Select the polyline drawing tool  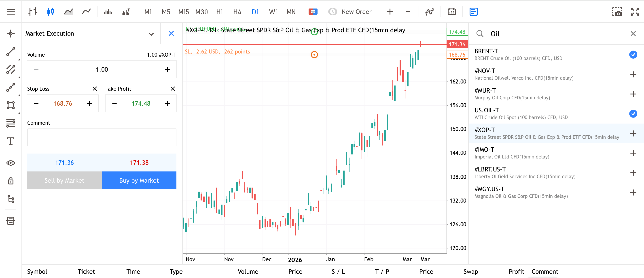click(11, 87)
